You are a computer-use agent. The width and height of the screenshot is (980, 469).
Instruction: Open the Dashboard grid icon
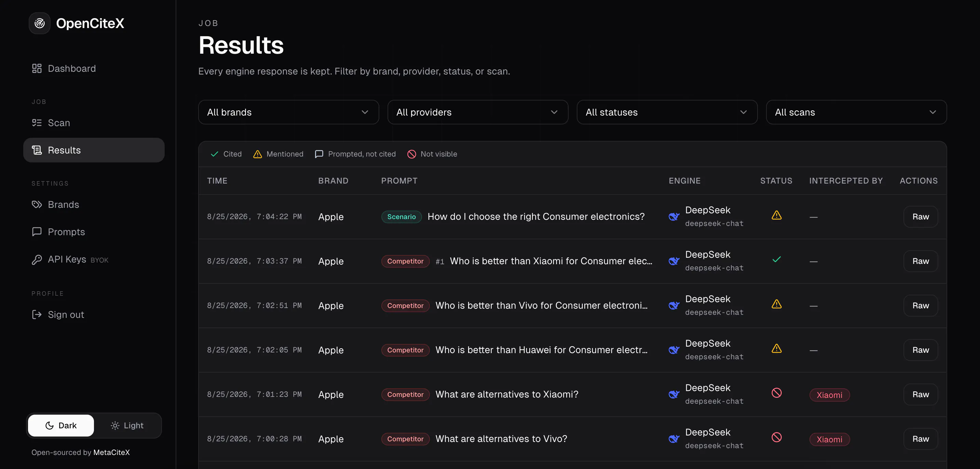coord(37,68)
